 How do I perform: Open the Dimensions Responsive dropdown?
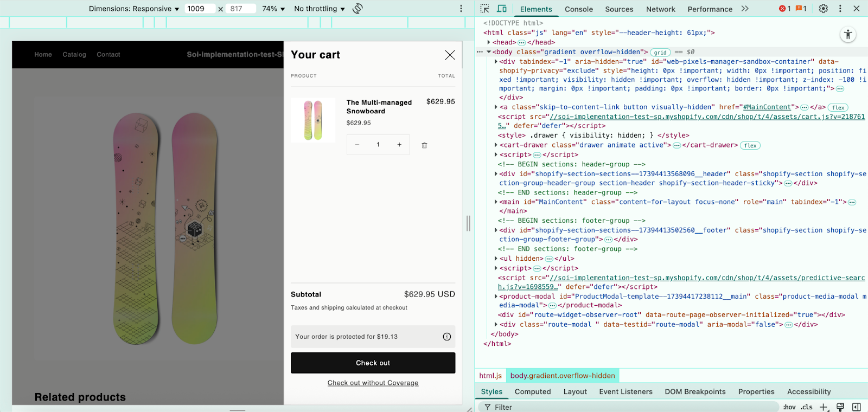coord(134,9)
